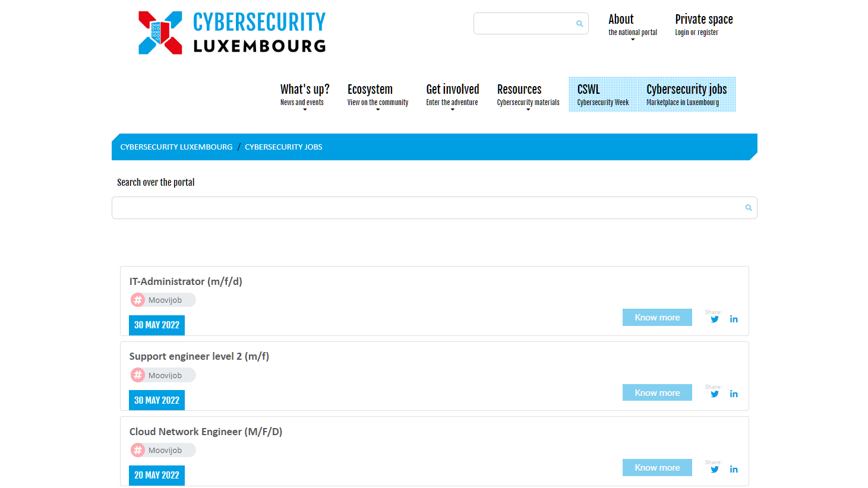The image size is (868, 488).
Task: Select the Cybersecurity jobs menu item
Action: click(x=686, y=94)
